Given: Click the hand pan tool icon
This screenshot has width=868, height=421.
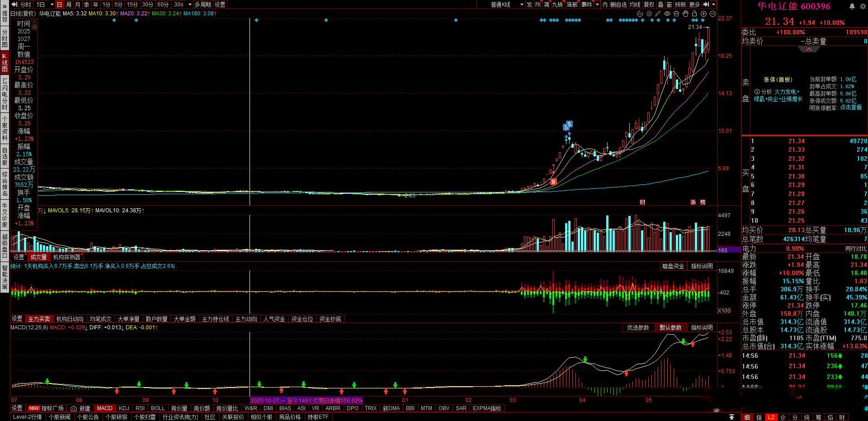Looking at the screenshot, I should tap(685, 14).
